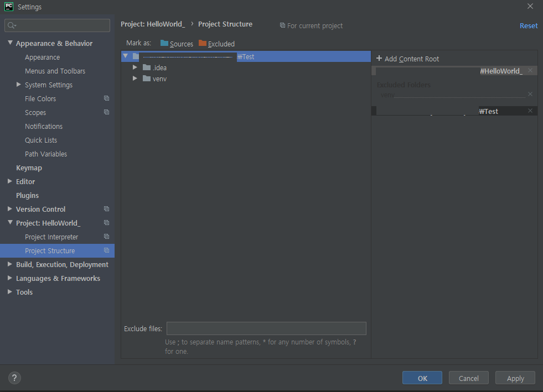Image resolution: width=543 pixels, height=392 pixels.
Task: Open Menus and Toolbars settings
Action: point(55,71)
